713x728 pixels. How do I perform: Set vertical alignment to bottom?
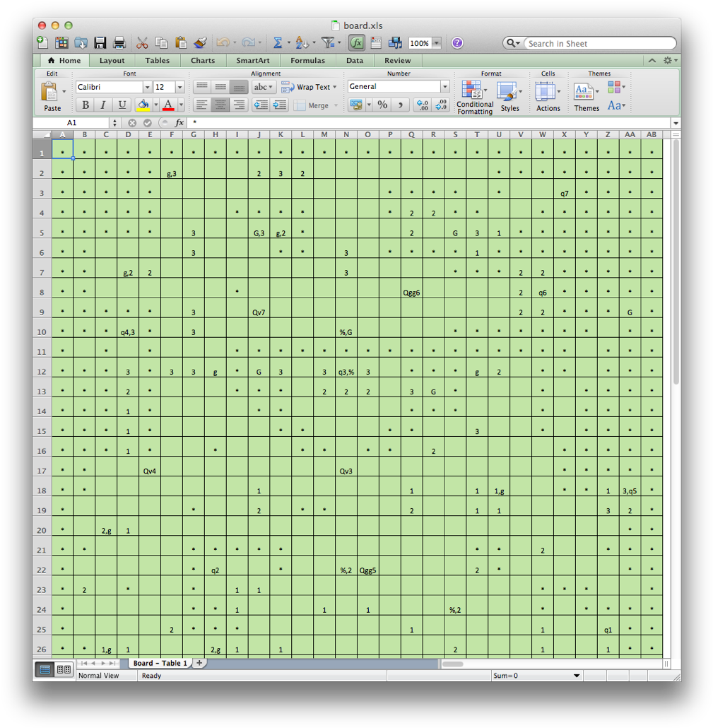coord(239,87)
